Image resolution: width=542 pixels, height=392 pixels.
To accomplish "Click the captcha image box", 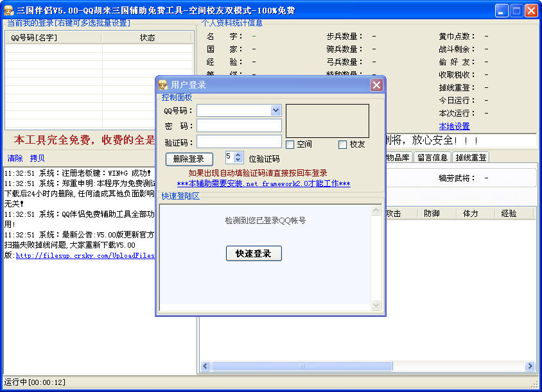I will point(328,121).
